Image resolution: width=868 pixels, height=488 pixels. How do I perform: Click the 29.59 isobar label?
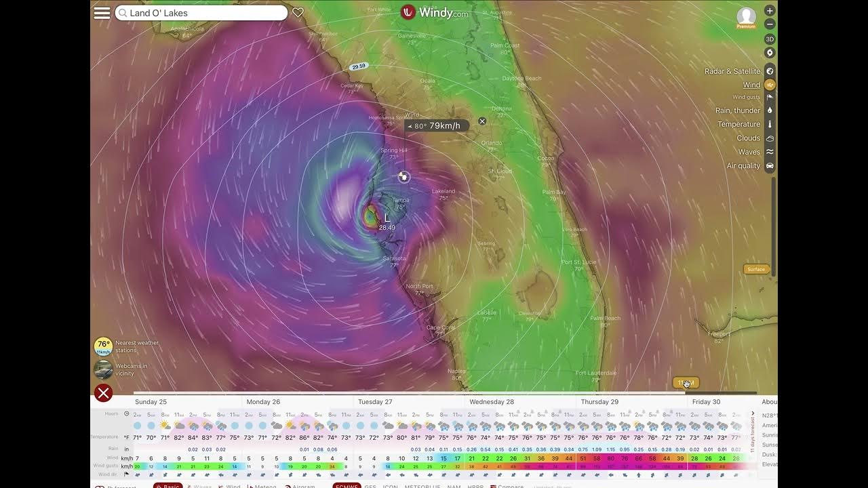point(359,66)
